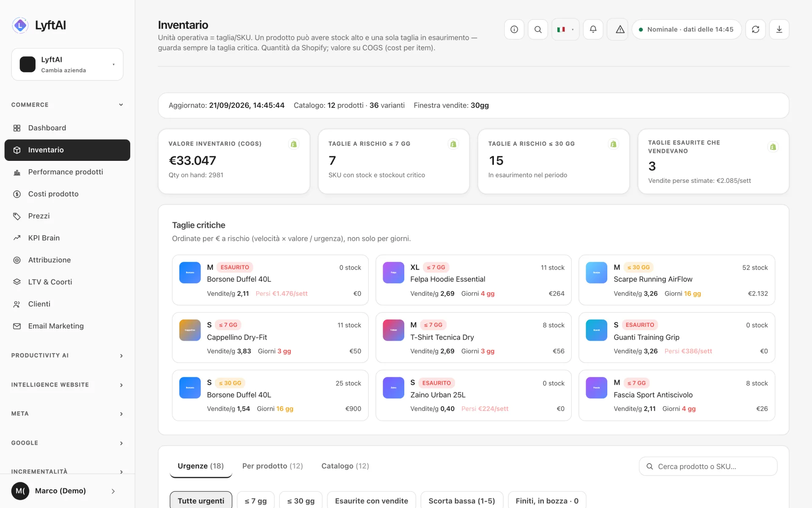
Task: Click the Email Marketing envelope icon
Action: 17,326
